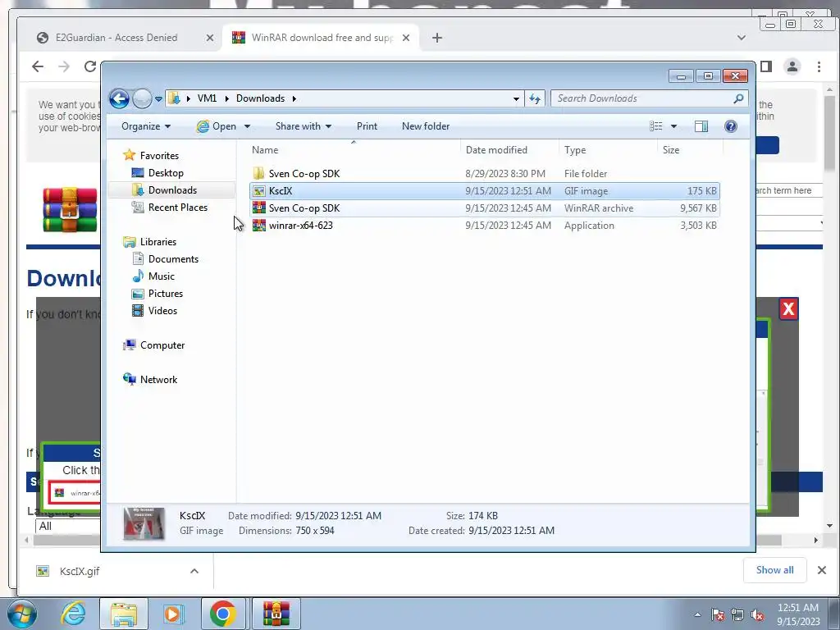This screenshot has height=630, width=840.
Task: Refresh the Downloads folder view
Action: click(535, 98)
